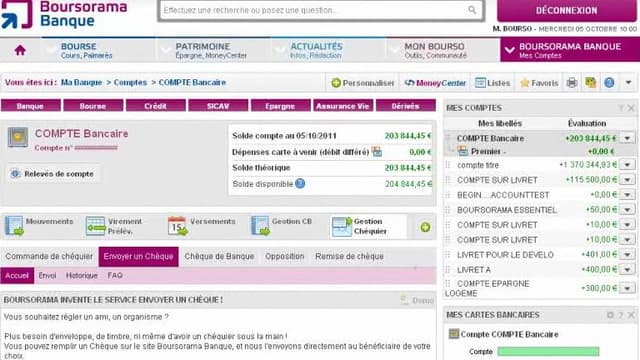Select the Historique sub-tab
640x360 pixels.
click(x=82, y=276)
